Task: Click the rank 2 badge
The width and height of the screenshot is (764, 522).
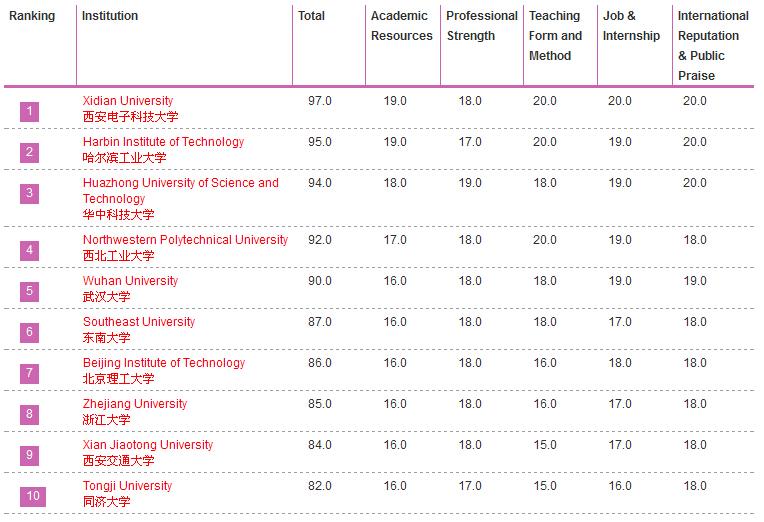Action: 29,153
